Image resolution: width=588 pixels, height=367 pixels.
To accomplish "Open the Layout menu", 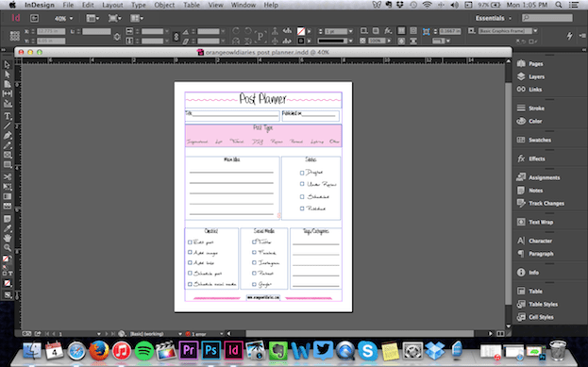I will (x=112, y=5).
